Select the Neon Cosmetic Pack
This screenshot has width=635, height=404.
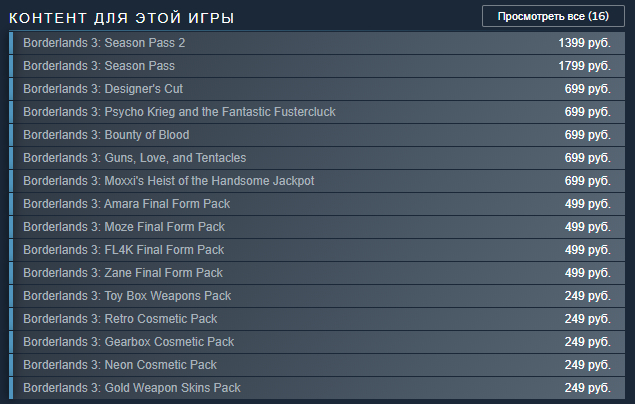pyautogui.click(x=120, y=365)
